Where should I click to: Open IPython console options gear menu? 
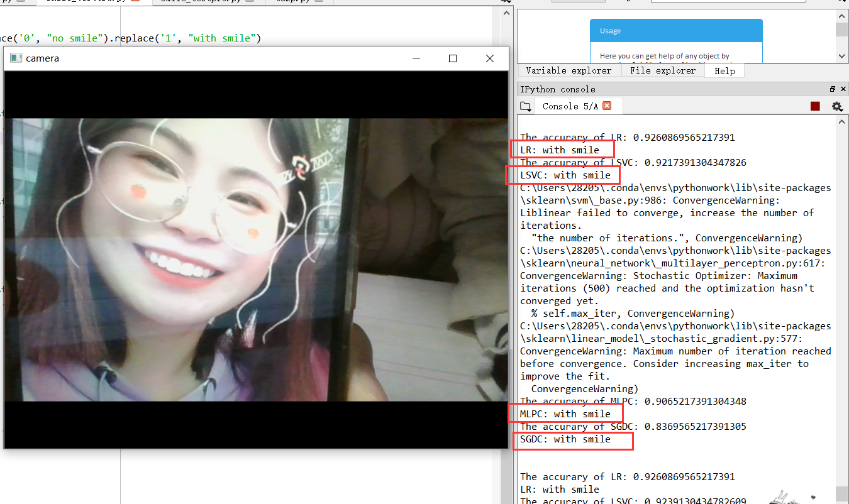[x=836, y=106]
